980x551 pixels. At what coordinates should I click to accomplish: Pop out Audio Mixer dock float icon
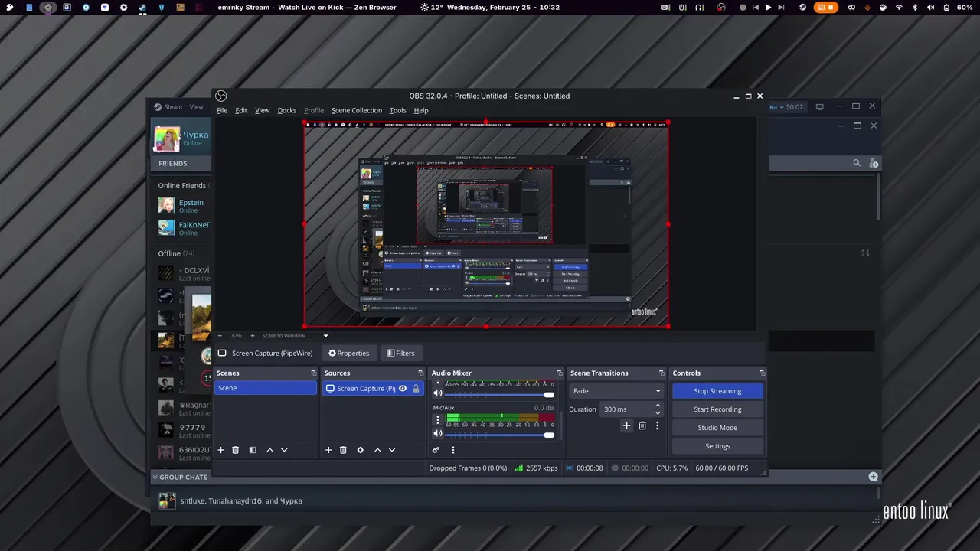(560, 373)
